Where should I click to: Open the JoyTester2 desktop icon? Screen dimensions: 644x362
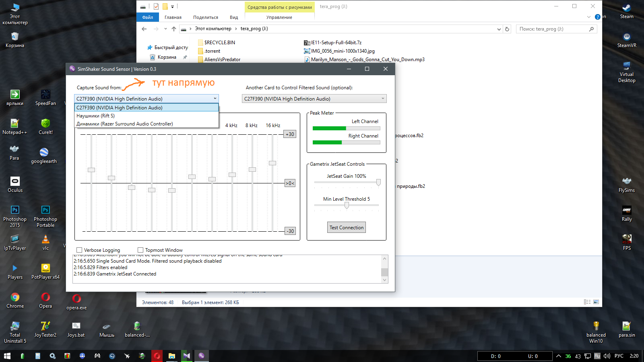pos(45,329)
